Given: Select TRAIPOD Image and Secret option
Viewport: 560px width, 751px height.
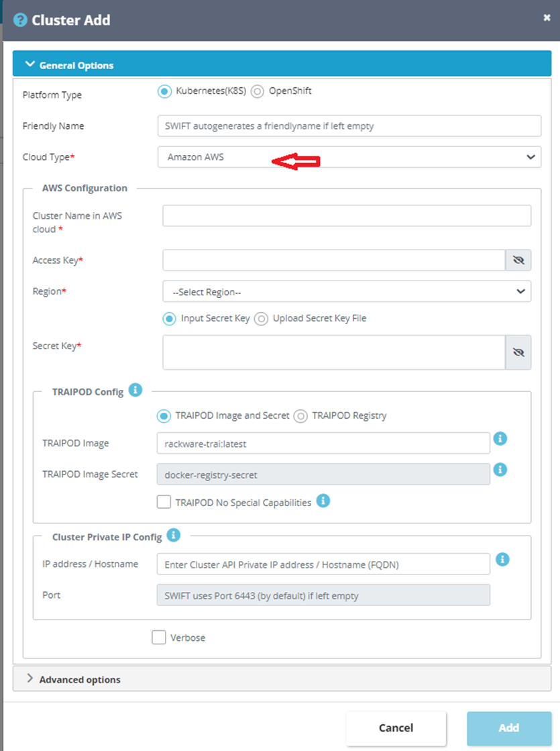Looking at the screenshot, I should [x=164, y=415].
